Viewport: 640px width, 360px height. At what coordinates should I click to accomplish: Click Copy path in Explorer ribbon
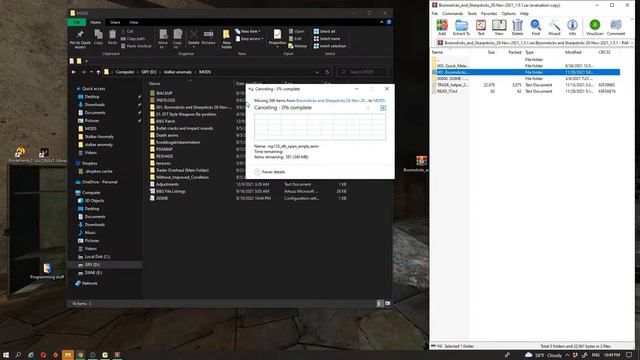pyautogui.click(x=133, y=39)
